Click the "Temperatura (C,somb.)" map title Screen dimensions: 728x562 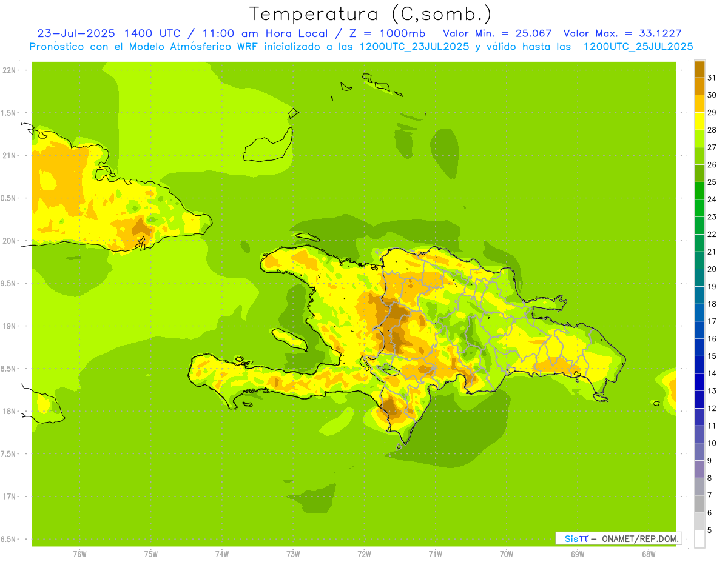[x=370, y=14]
